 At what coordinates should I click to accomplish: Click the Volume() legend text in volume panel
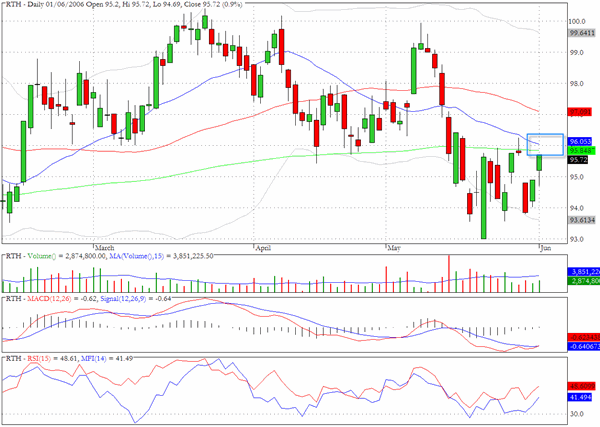[x=42, y=256]
